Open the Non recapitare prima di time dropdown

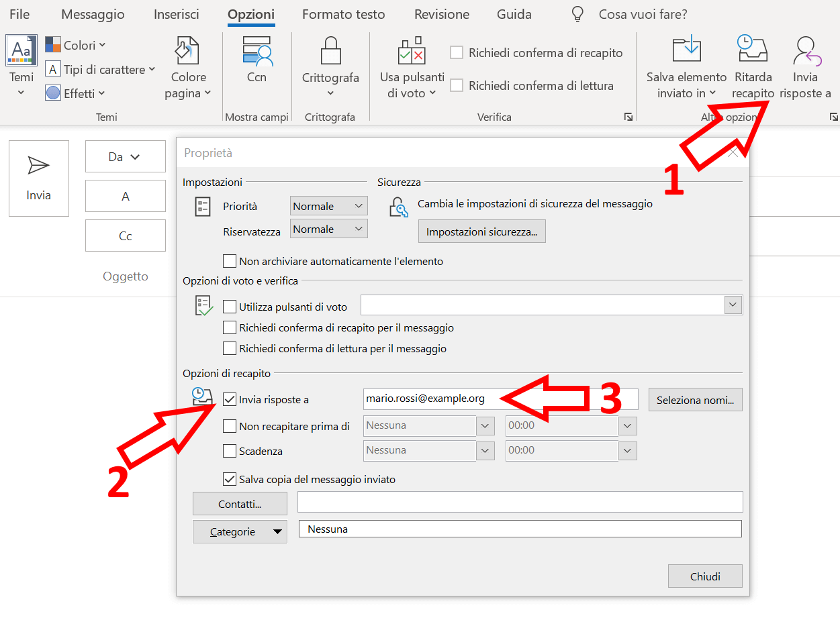[x=627, y=425]
